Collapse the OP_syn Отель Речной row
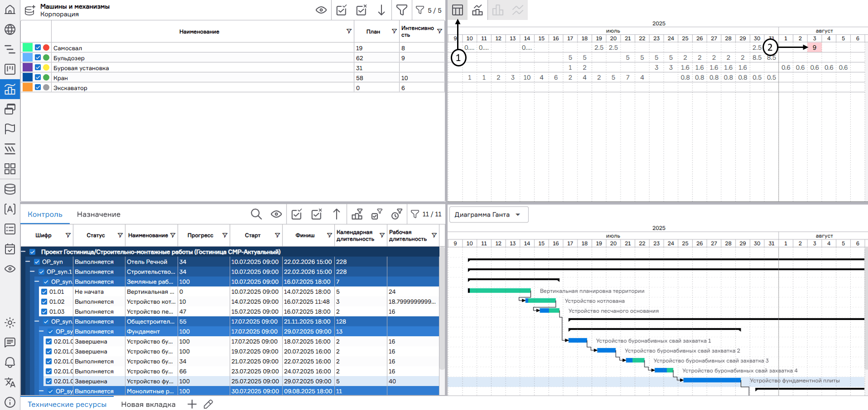Screen dimensions: 868x410 pos(28,262)
